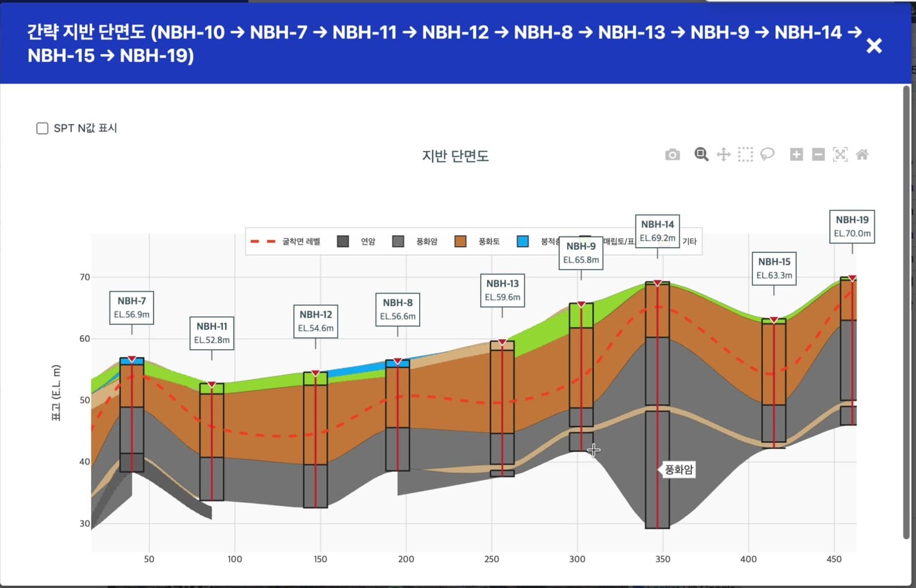Reset axes with home icon
The image size is (916, 588).
(x=862, y=155)
